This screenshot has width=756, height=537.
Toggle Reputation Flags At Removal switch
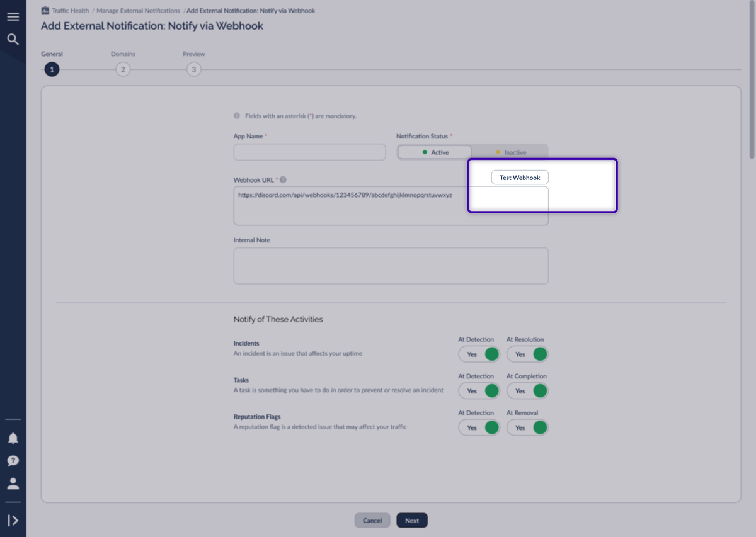[527, 427]
